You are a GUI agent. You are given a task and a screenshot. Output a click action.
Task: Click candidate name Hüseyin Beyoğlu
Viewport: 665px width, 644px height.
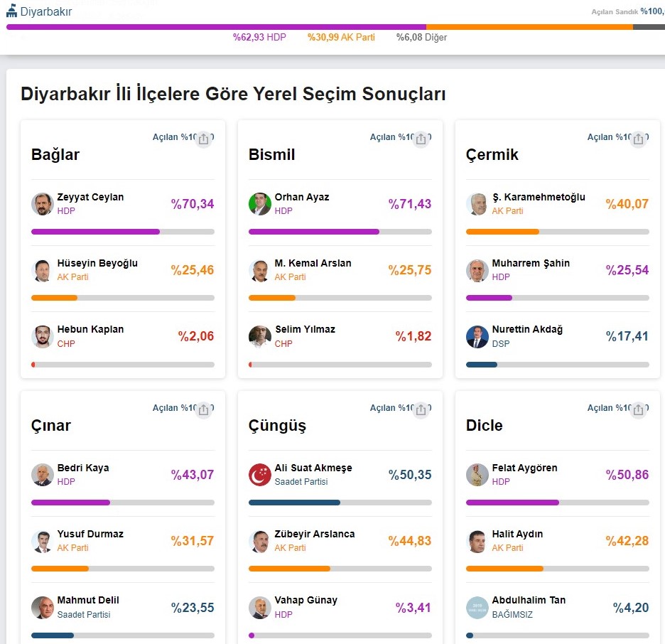point(97,263)
